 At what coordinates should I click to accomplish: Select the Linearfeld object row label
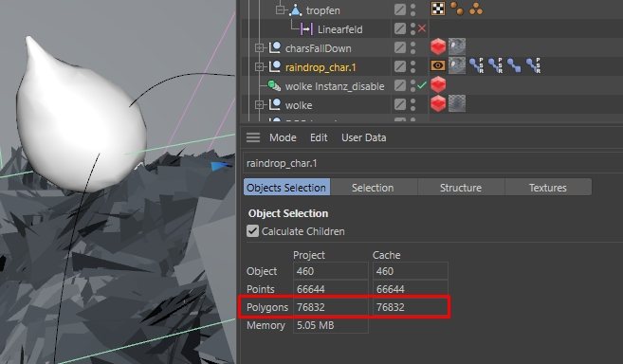339,29
